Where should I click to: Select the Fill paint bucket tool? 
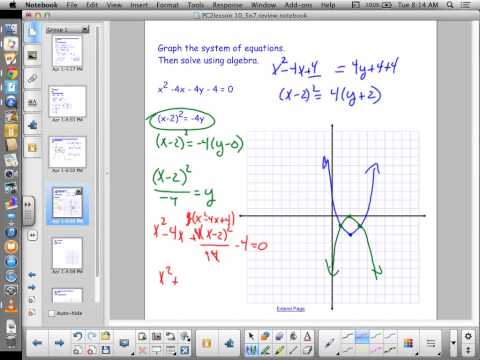click(293, 336)
